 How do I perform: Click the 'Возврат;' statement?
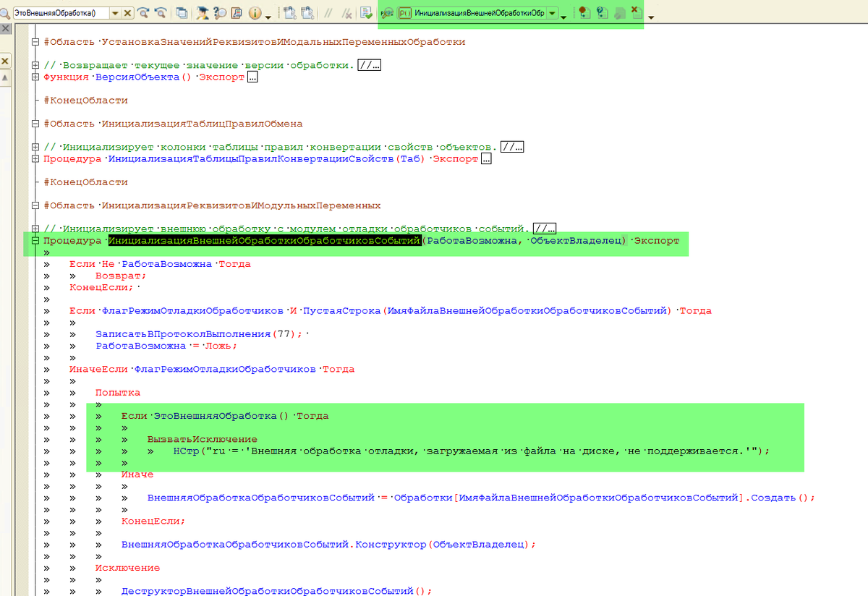pos(121,276)
